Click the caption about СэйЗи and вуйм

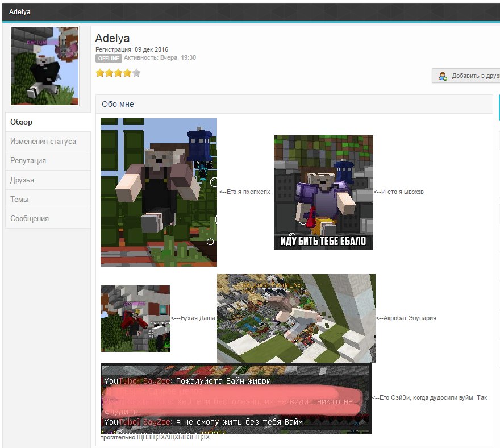tap(430, 397)
